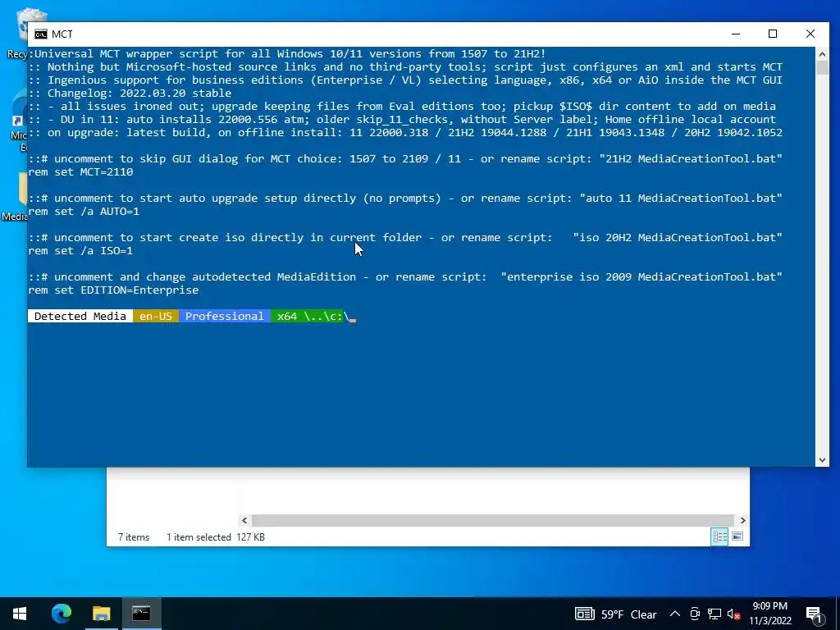Click the 59°F Clear weather text

629,614
